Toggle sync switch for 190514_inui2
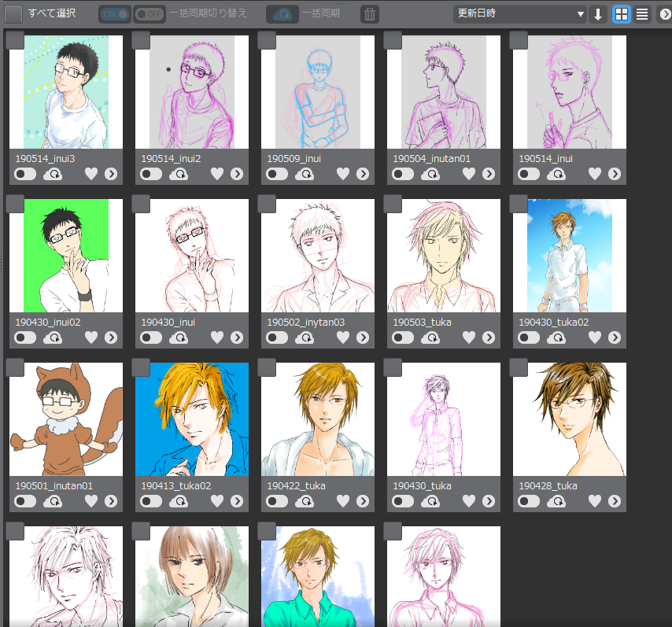The image size is (672, 627). point(151,174)
